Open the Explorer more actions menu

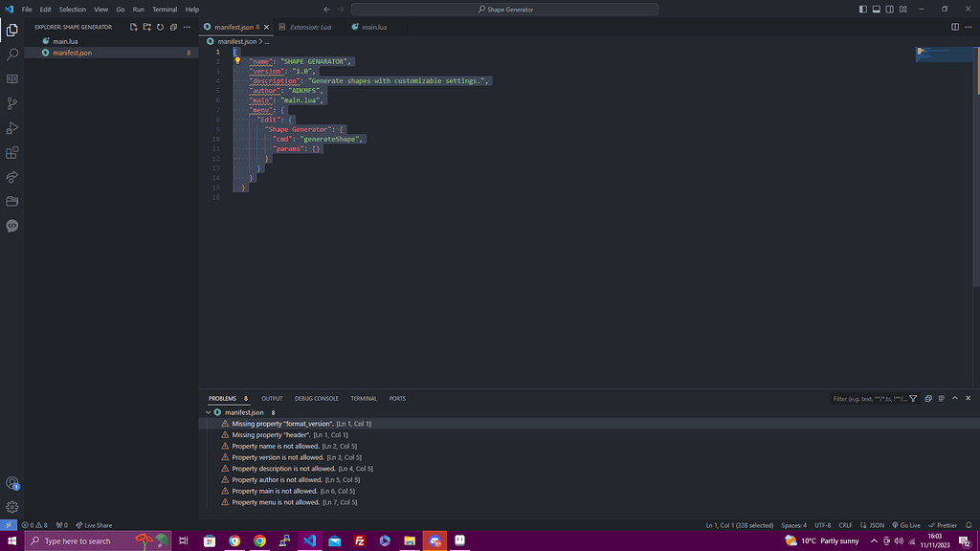[x=186, y=27]
